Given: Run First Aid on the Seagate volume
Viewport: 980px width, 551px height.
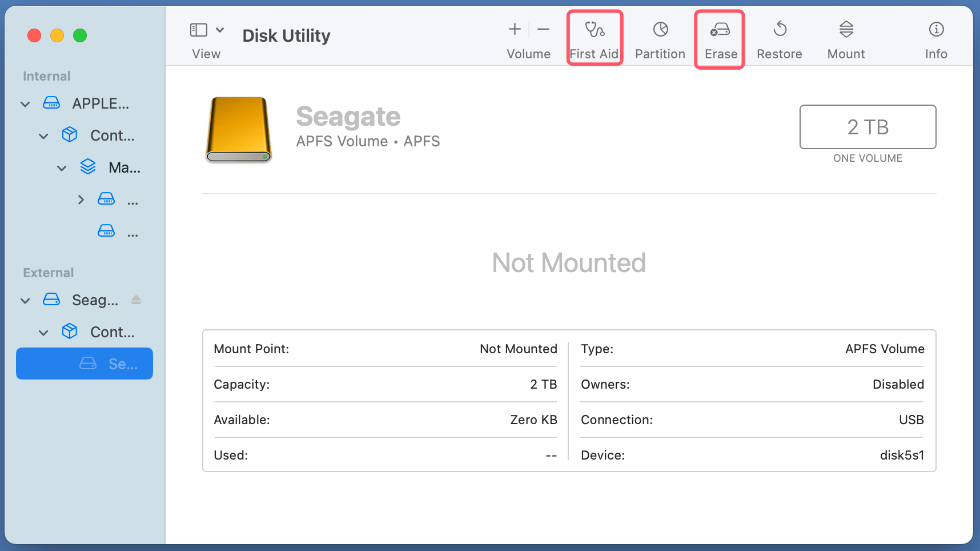Looking at the screenshot, I should coord(594,37).
